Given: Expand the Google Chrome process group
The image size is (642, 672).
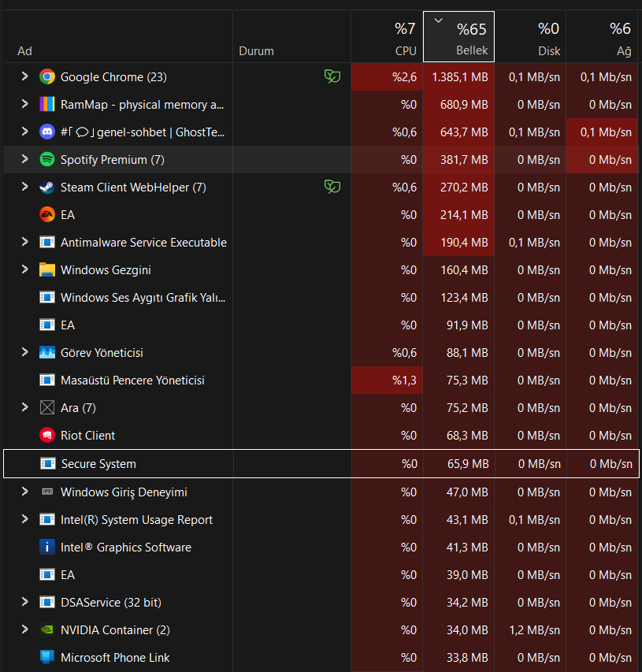Looking at the screenshot, I should 24,76.
